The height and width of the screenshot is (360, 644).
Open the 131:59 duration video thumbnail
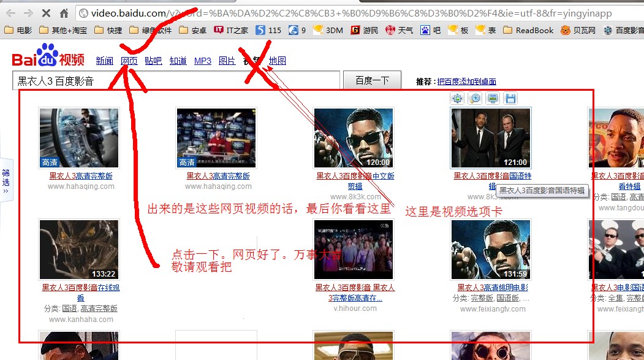(491, 250)
